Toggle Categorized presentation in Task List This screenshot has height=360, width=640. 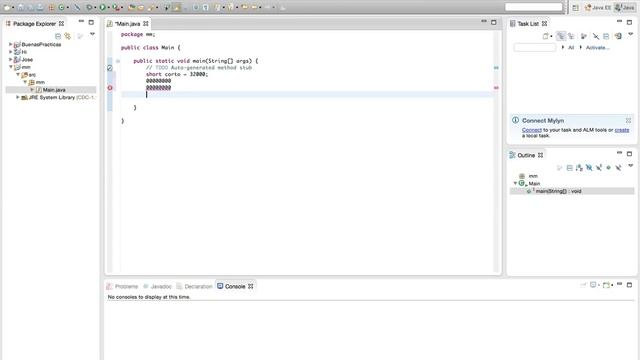[561, 36]
